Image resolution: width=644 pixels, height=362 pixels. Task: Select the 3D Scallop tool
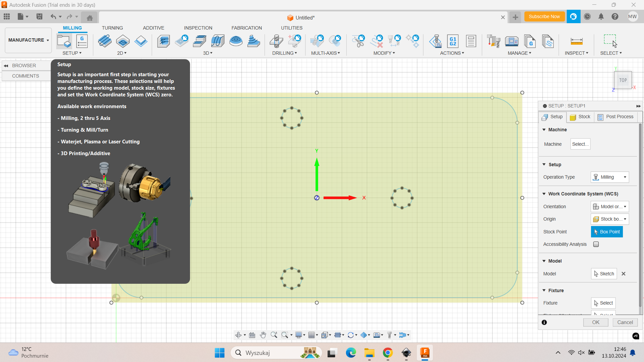point(236,41)
